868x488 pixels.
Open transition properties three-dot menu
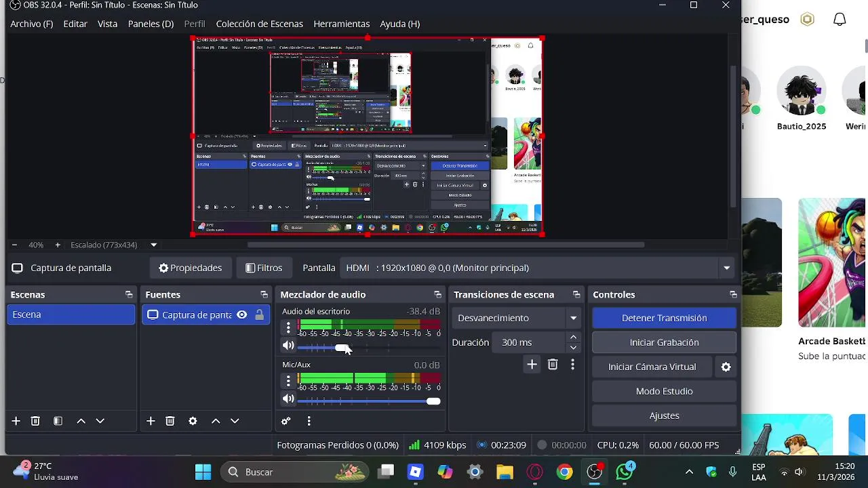tap(572, 365)
